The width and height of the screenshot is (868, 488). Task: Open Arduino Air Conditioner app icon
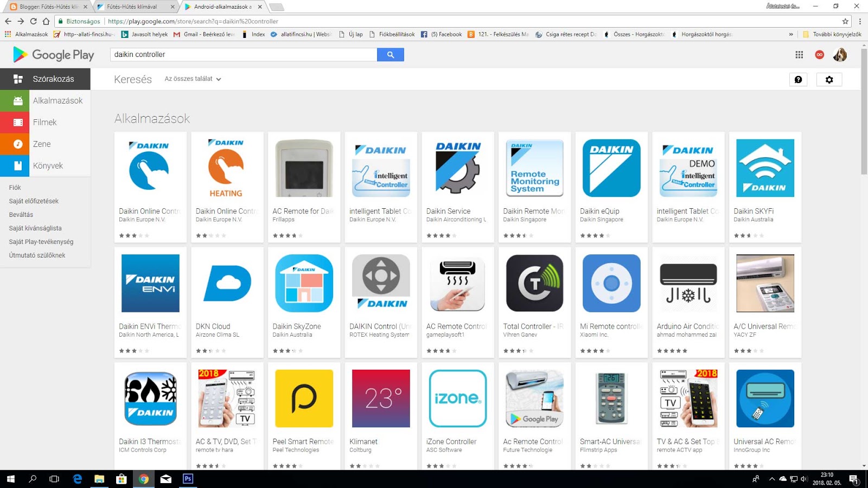coord(688,283)
